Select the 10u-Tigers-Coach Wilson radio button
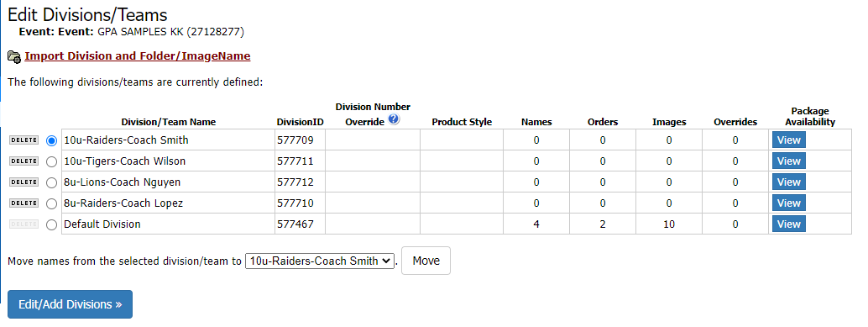This screenshot has width=868, height=327. [51, 162]
